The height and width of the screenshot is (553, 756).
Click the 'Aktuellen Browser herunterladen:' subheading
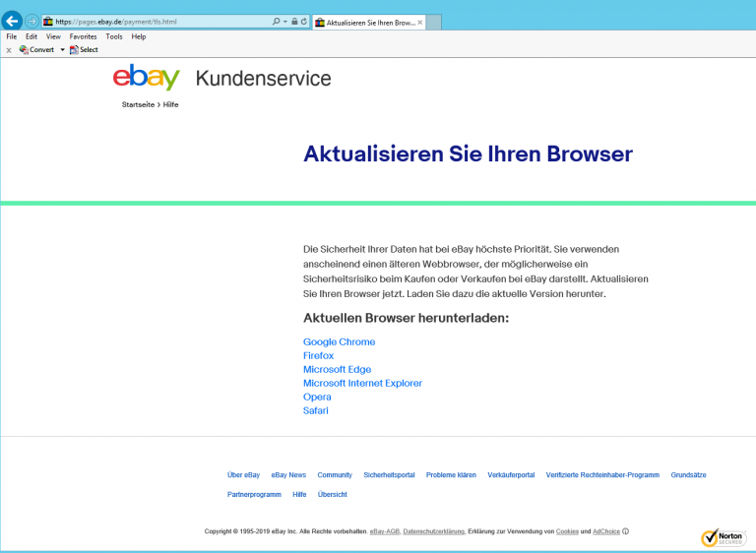(406, 318)
